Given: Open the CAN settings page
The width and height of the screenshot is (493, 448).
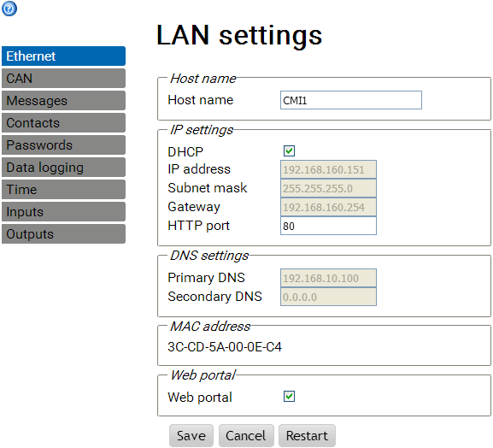Looking at the screenshot, I should [x=63, y=79].
